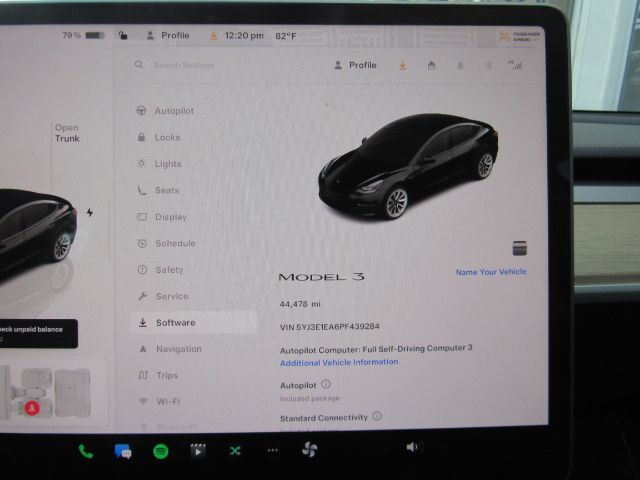This screenshot has width=640, height=480.
Task: Open the fan climate control icon
Action: pyautogui.click(x=309, y=450)
